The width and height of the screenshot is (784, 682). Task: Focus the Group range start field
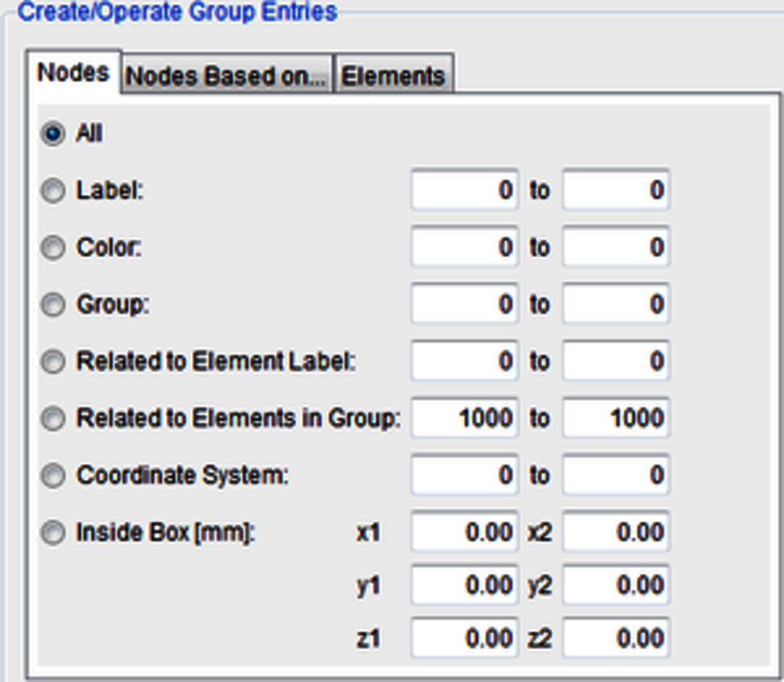pyautogui.click(x=464, y=304)
